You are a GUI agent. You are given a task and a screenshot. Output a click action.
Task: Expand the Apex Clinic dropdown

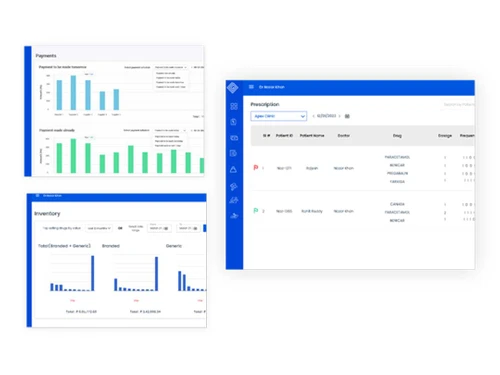(x=279, y=116)
